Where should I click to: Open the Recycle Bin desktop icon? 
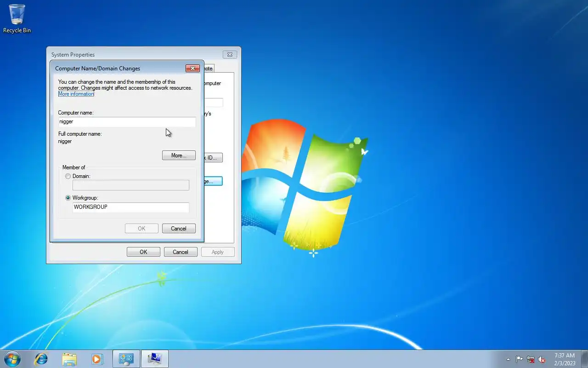17,18
